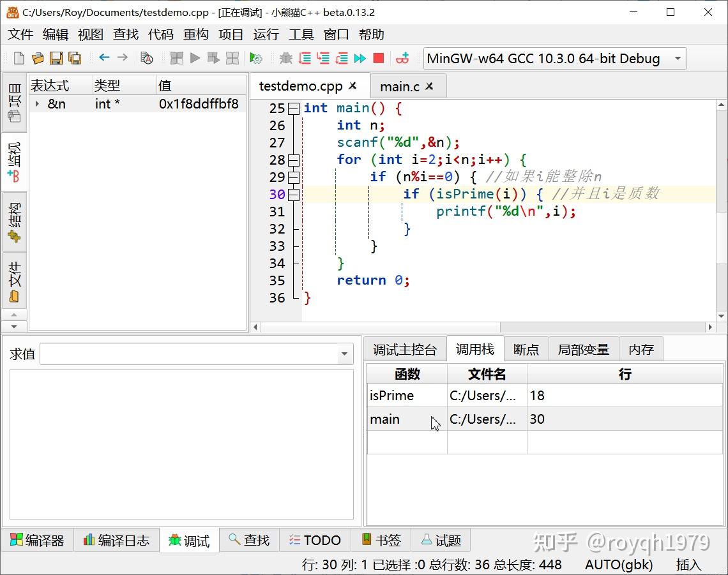728x575 pixels.
Task: Switch to the 局部变量 tab
Action: tap(583, 350)
